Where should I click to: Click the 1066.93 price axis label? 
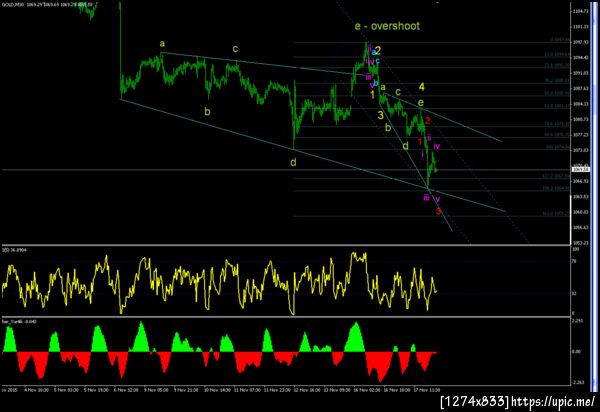coord(580,181)
